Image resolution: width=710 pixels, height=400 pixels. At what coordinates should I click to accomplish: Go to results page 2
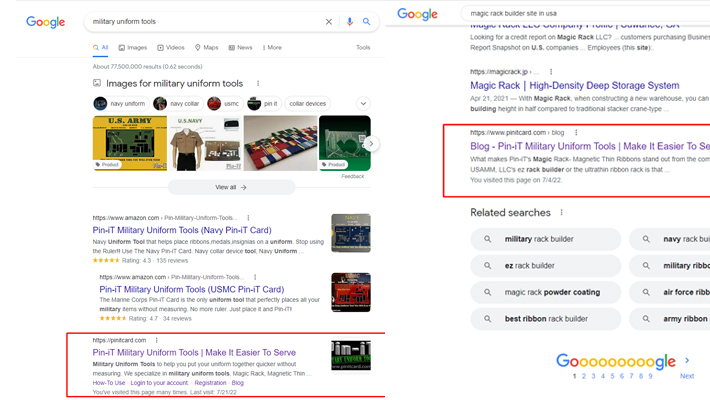point(584,376)
